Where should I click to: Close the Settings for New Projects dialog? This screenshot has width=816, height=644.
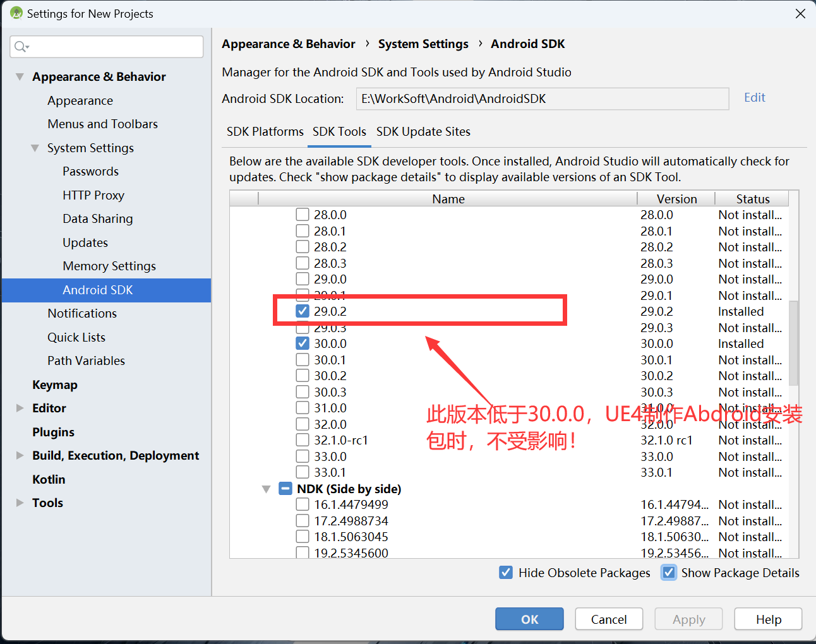800,13
